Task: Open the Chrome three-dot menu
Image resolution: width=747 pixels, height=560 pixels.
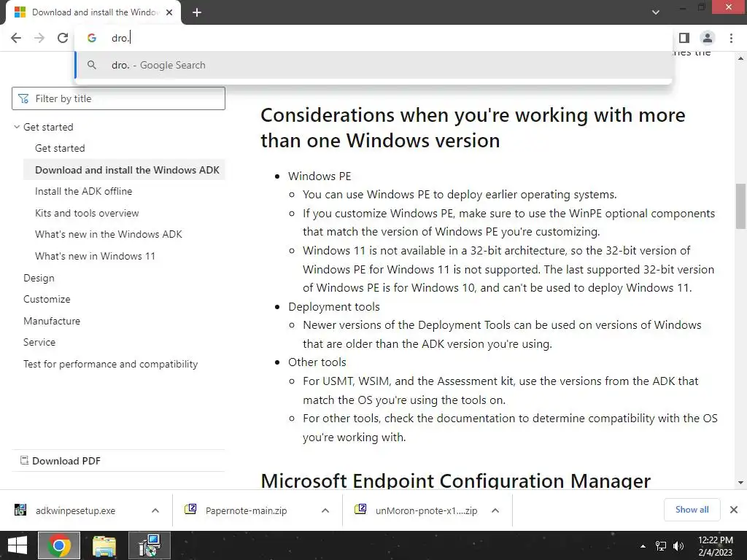Action: 731,38
